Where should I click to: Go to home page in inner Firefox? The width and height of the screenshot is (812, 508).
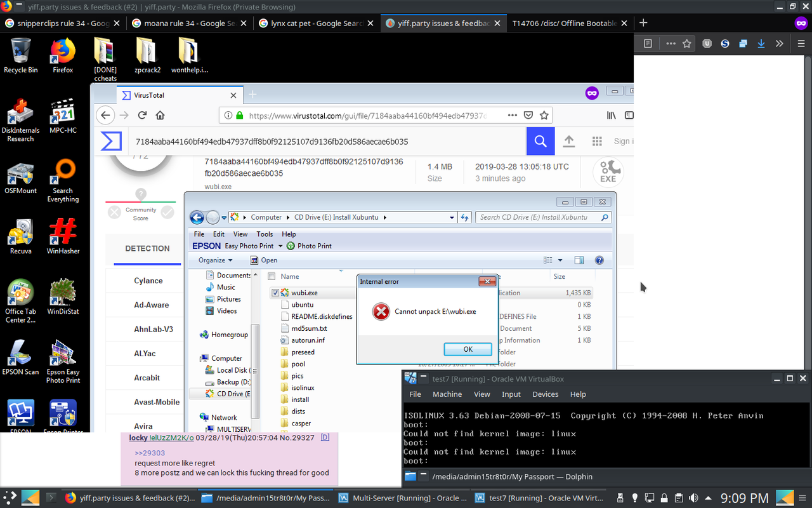tap(160, 115)
